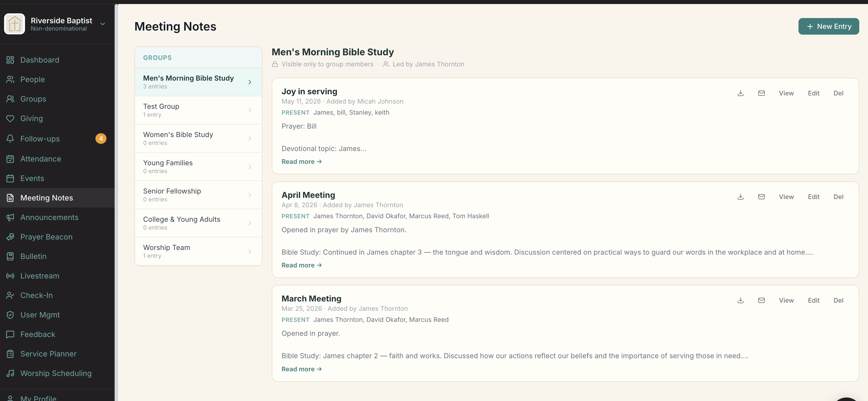Download the April Meeting entry

740,197
